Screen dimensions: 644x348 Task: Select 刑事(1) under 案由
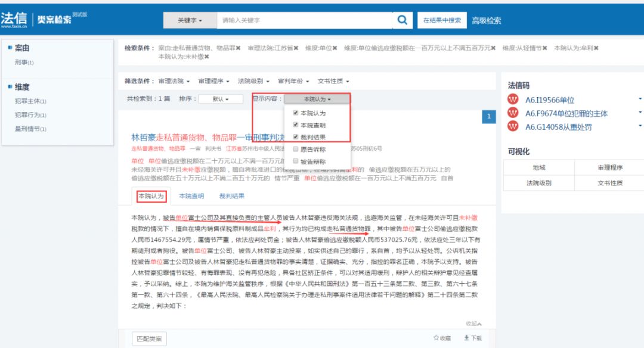pyautogui.click(x=24, y=63)
